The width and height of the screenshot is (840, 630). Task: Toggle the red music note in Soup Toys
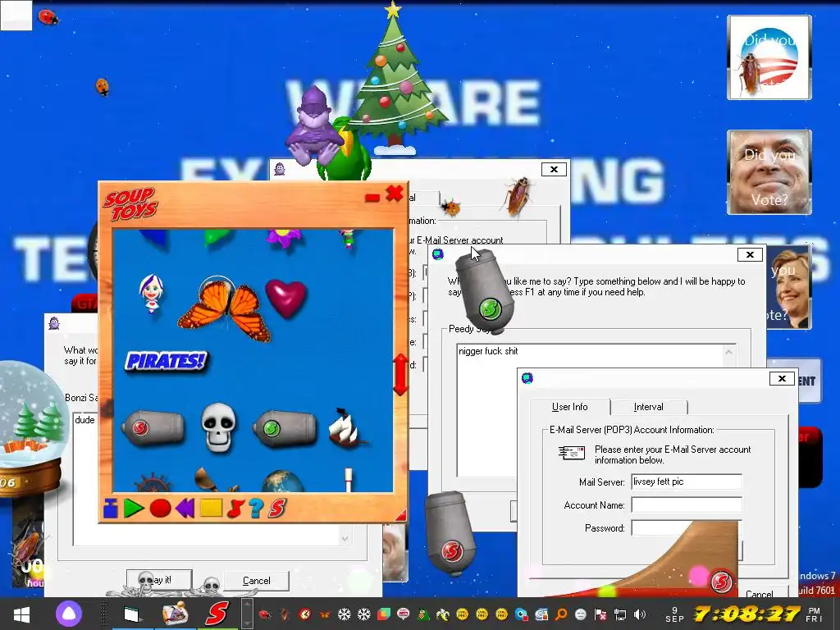(235, 508)
